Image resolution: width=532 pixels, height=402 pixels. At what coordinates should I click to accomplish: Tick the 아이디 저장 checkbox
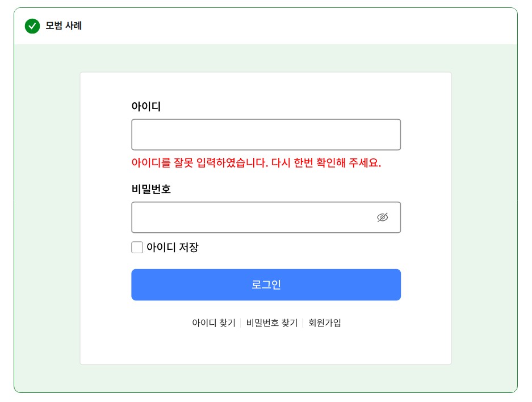point(137,248)
